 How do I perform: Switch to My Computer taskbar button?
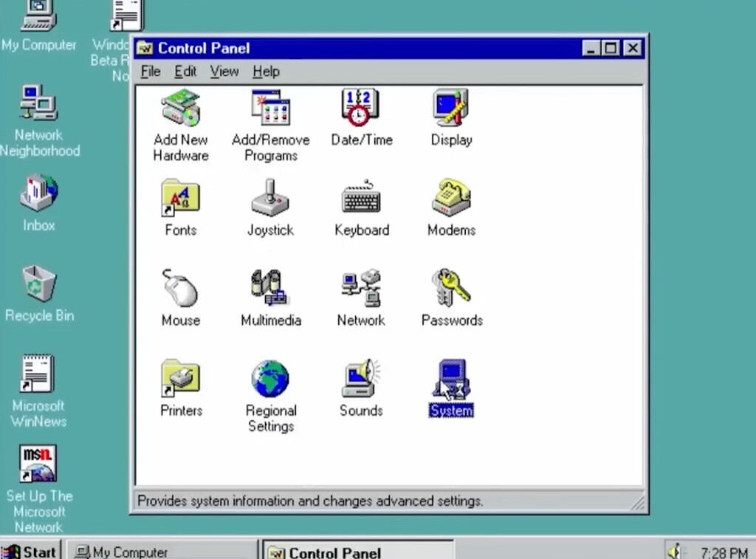point(162,552)
